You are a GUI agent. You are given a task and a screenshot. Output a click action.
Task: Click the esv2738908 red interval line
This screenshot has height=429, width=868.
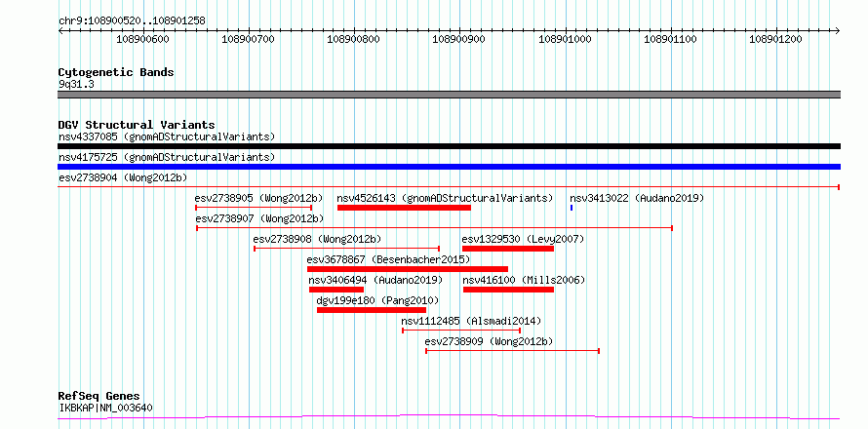click(x=346, y=249)
